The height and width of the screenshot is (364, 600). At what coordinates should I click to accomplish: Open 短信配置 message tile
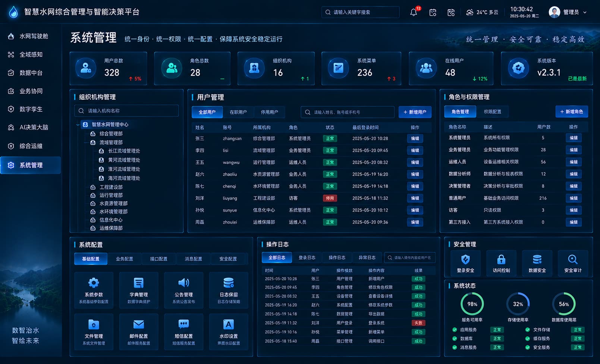(x=184, y=332)
